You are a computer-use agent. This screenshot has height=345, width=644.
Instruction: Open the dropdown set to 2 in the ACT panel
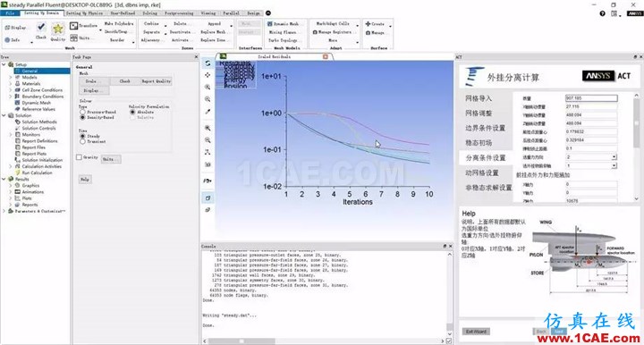coord(614,157)
